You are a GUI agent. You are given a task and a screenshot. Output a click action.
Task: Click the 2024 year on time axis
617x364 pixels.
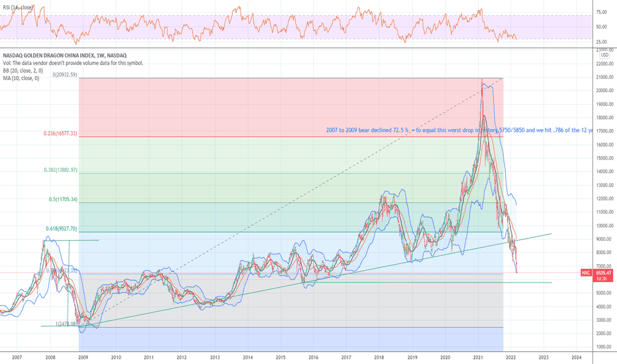[577, 357]
